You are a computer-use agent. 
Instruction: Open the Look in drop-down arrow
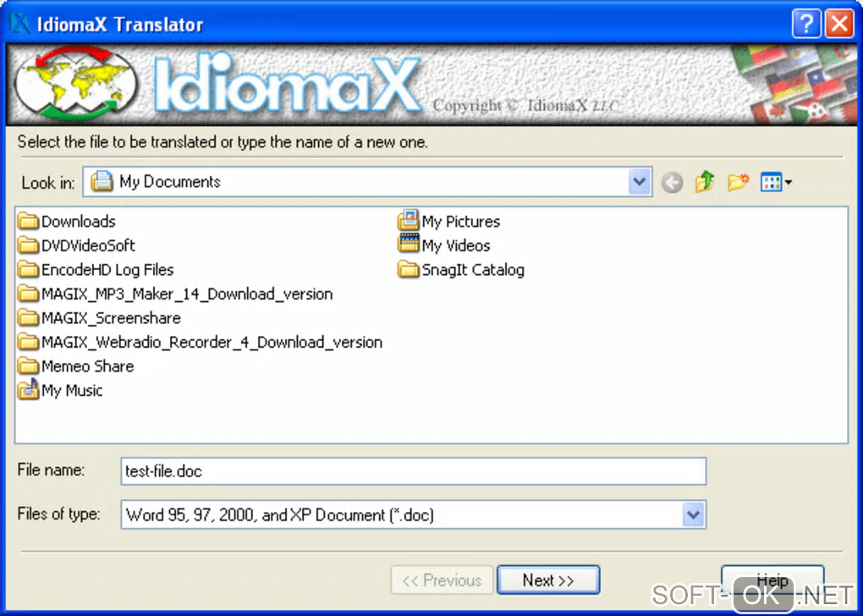click(639, 182)
